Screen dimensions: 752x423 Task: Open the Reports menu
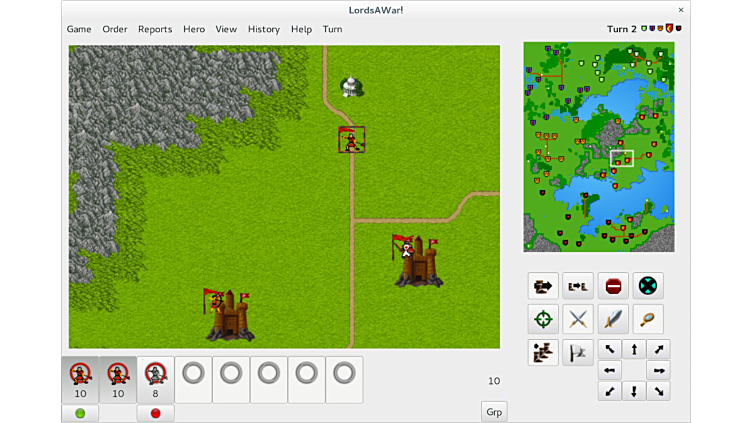tap(155, 29)
